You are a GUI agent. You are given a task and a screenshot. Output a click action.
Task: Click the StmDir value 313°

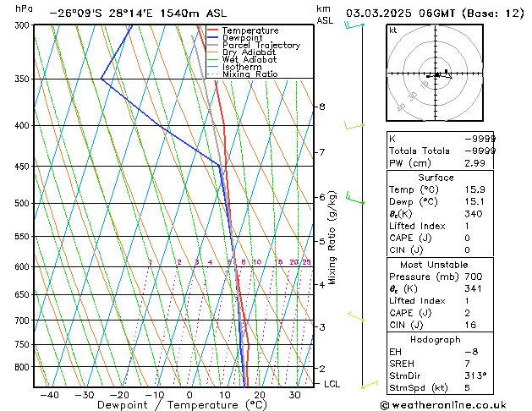[x=475, y=376]
